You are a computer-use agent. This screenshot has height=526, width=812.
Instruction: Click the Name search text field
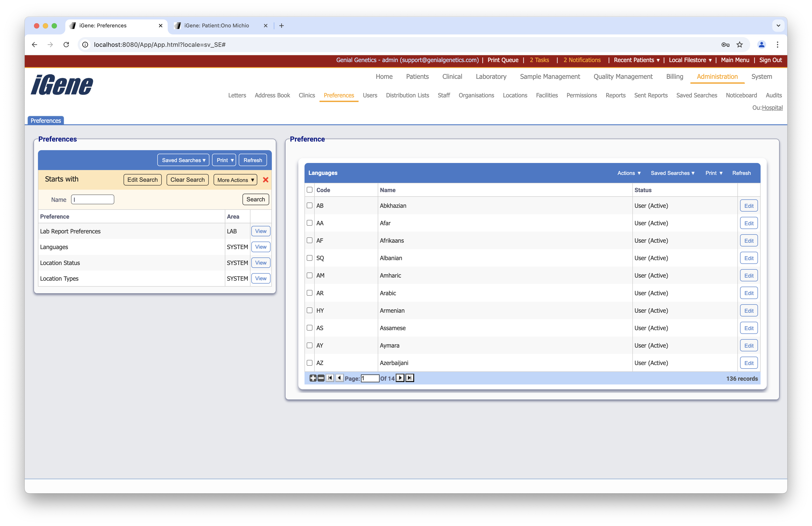92,199
